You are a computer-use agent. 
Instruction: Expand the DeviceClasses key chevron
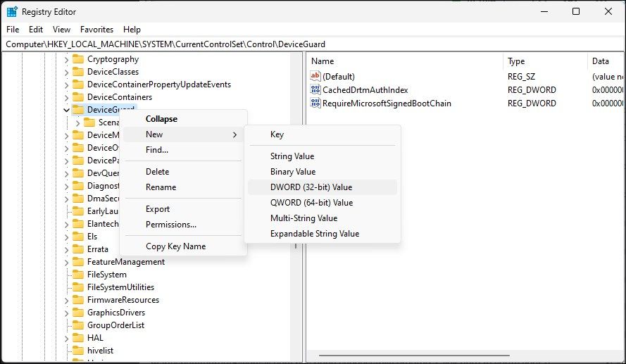66,72
